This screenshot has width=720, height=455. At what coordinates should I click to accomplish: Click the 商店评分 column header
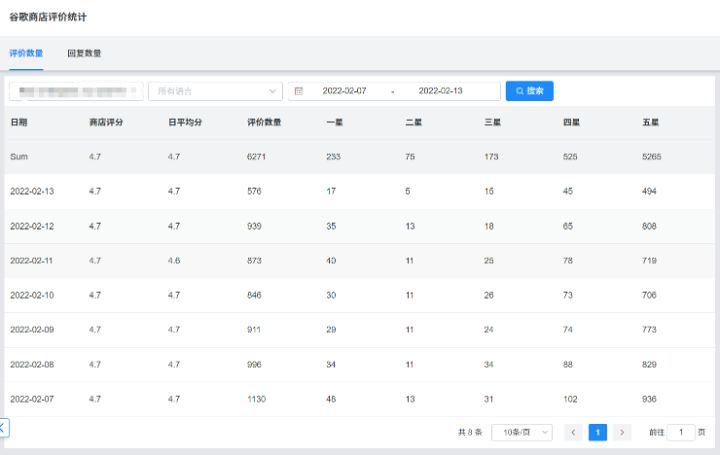click(106, 122)
